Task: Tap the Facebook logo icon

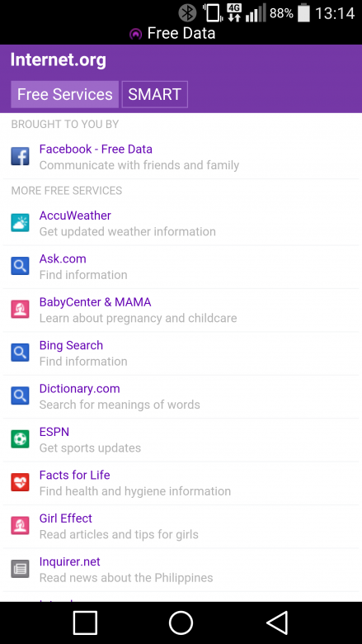Action: pos(20,157)
